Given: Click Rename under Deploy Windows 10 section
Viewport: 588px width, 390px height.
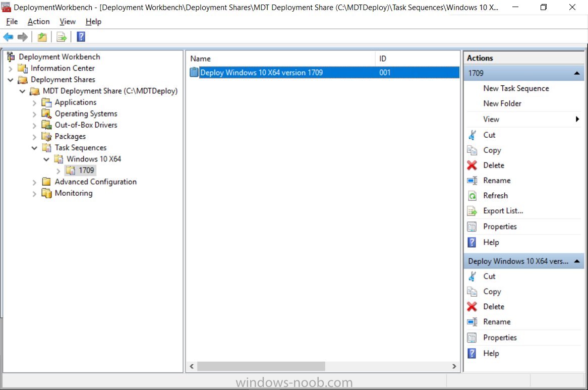Looking at the screenshot, I should [497, 322].
